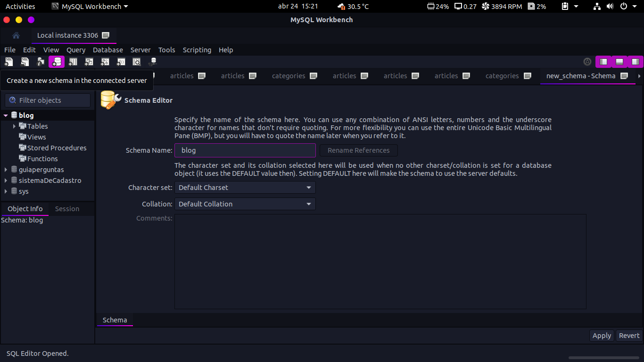
Task: Close the Local instance 3306 connection tab
Action: click(x=106, y=35)
